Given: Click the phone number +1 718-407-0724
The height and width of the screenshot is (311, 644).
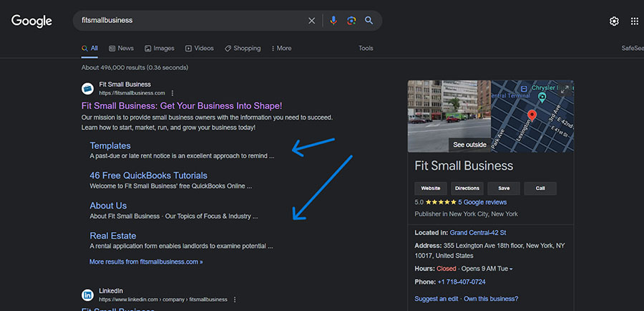Looking at the screenshot, I should tap(462, 282).
